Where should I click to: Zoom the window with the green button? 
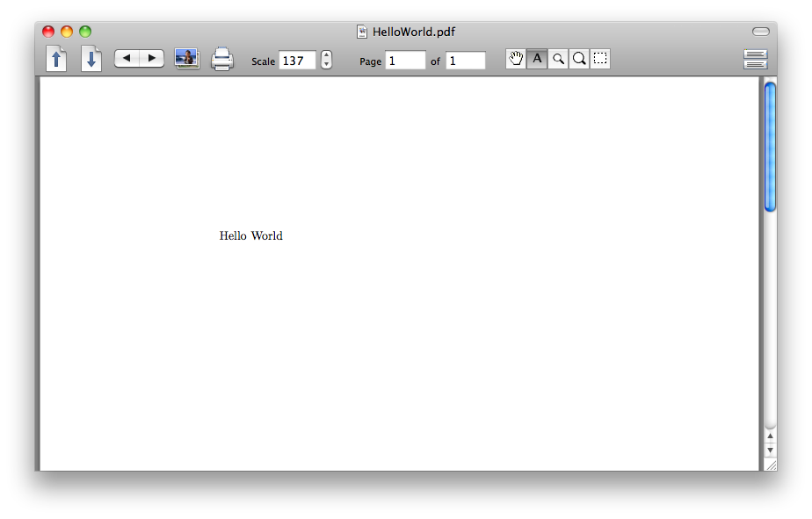pyautogui.click(x=85, y=32)
